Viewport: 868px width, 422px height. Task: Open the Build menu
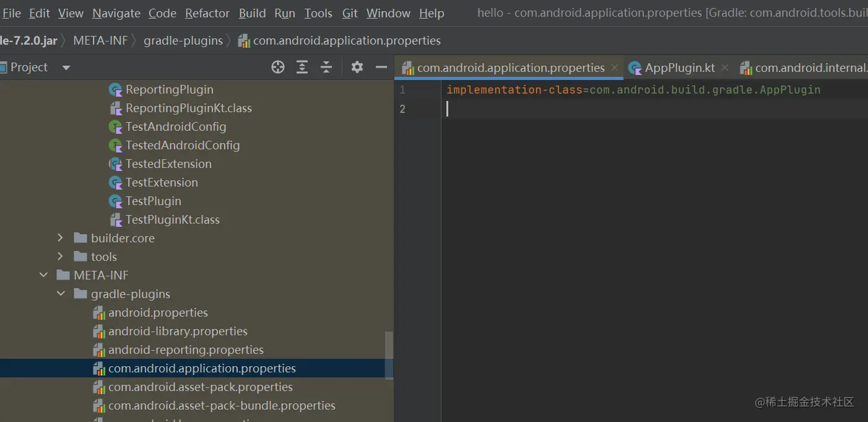coord(252,13)
